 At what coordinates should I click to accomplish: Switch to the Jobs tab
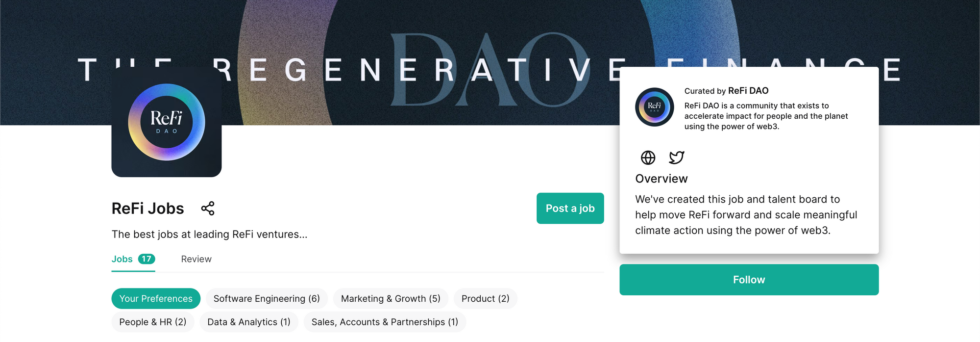[122, 259]
